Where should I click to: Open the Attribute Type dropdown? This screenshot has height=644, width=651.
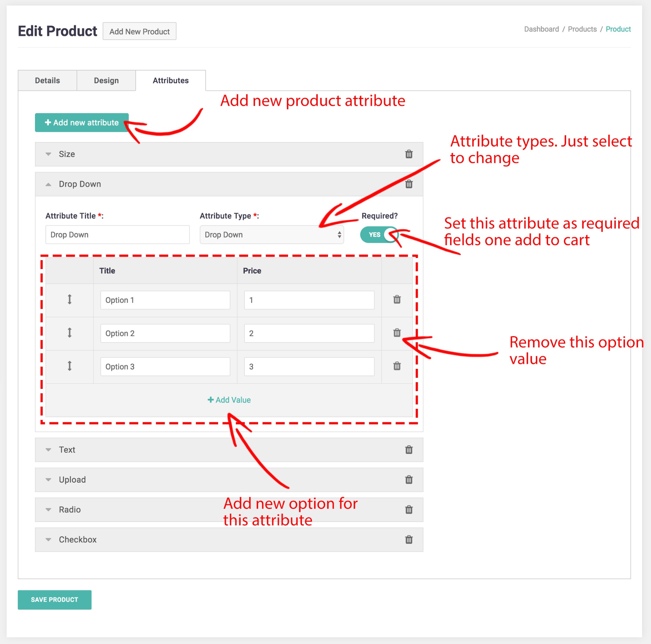[x=271, y=235]
